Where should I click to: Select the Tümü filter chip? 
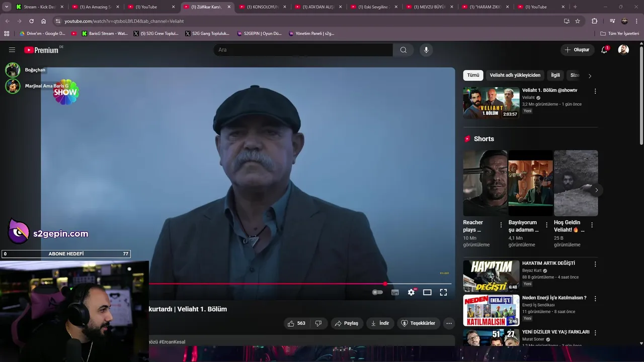click(x=473, y=75)
